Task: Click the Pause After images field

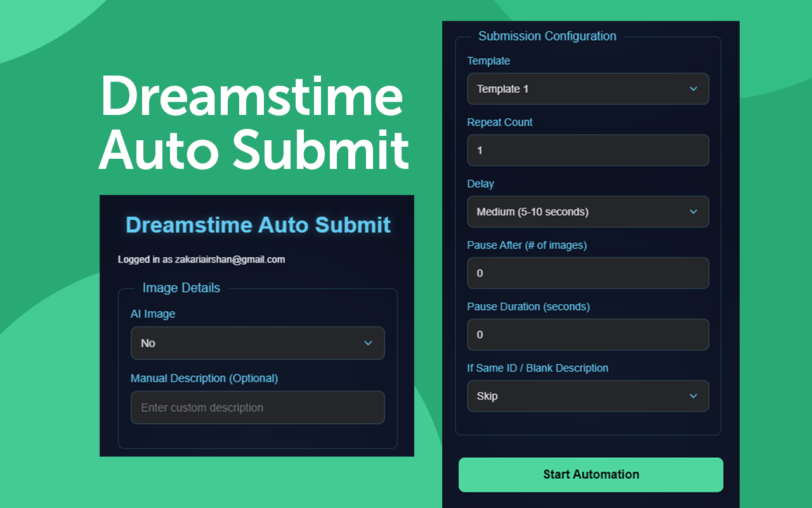Action: pos(588,273)
